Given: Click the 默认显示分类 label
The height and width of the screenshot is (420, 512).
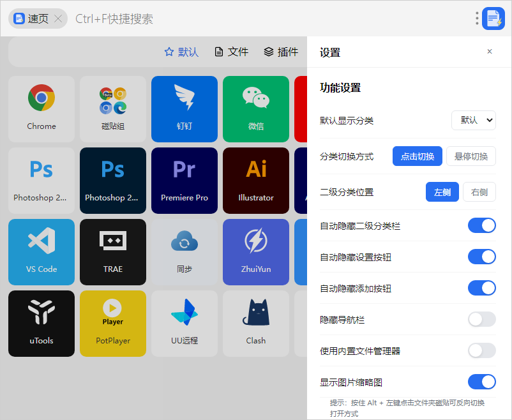Looking at the screenshot, I should pyautogui.click(x=347, y=121).
